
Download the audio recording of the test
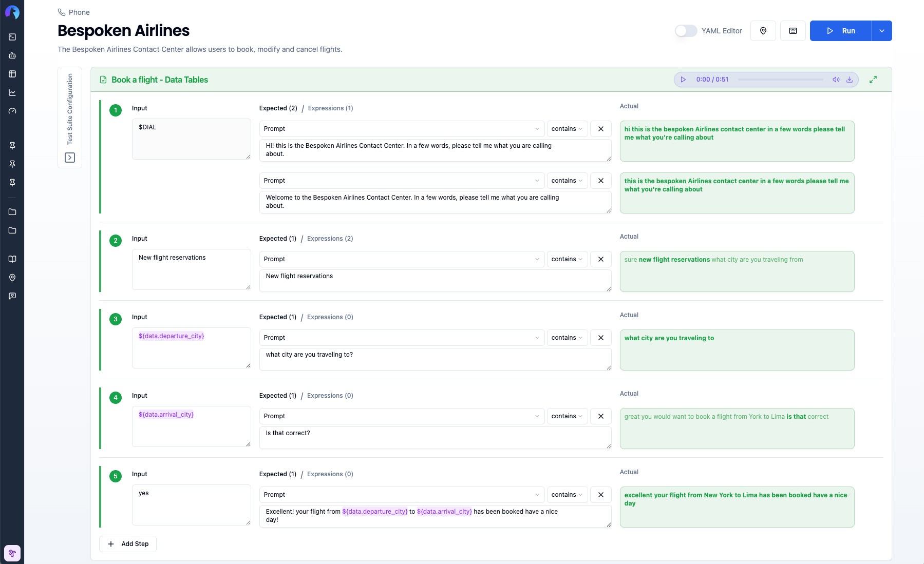coord(850,80)
